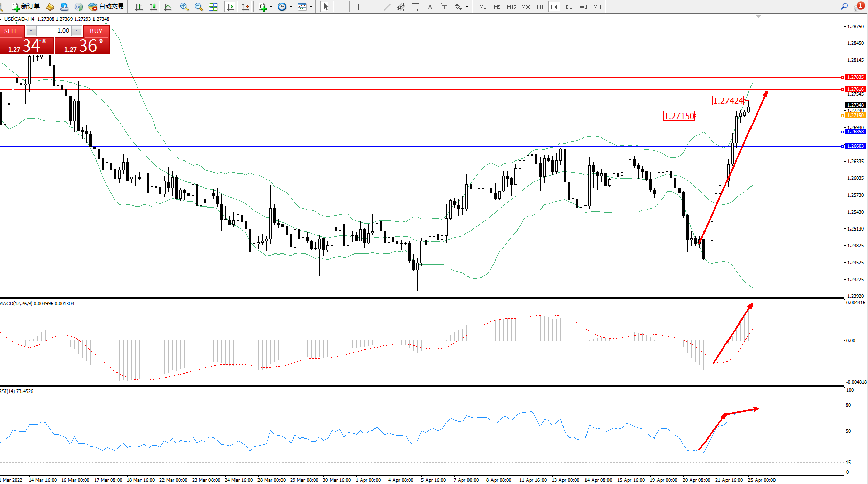Increase lot volume with up arrow
Image resolution: width=868 pixels, height=484 pixels.
76,31
